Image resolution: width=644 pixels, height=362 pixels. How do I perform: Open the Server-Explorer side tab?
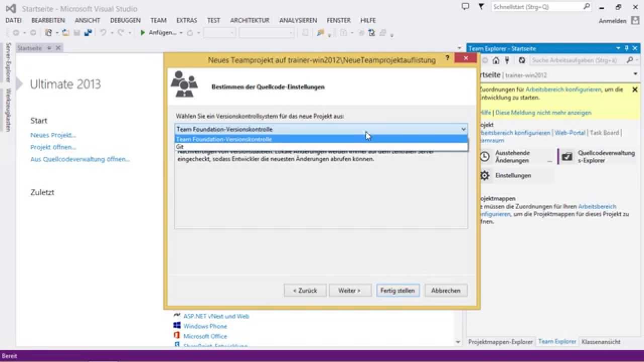(8, 63)
